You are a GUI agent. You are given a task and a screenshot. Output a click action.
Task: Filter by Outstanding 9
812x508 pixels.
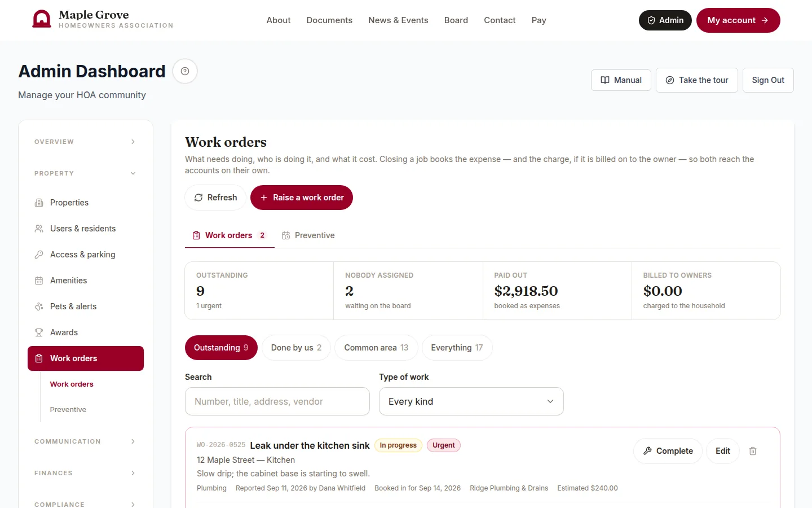pyautogui.click(x=221, y=348)
